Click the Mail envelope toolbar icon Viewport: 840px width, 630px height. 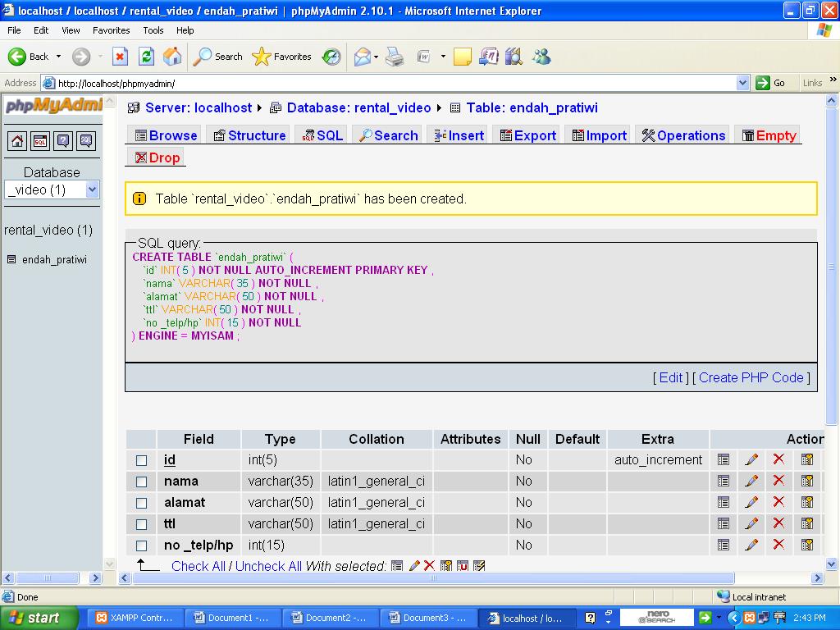pyautogui.click(x=362, y=57)
